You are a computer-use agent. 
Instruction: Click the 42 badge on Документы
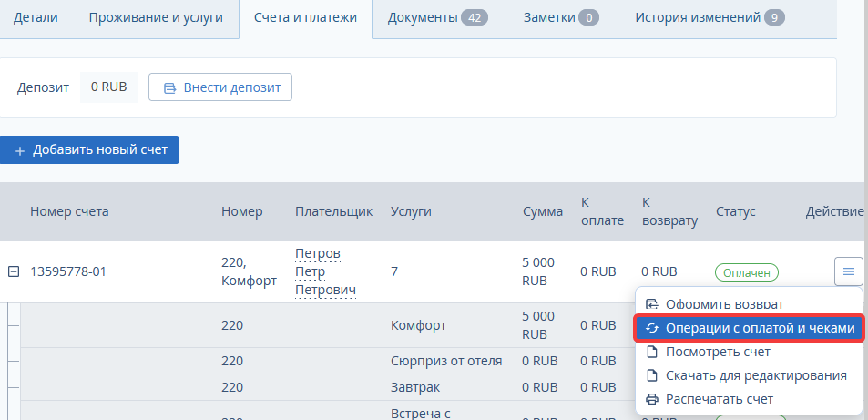pyautogui.click(x=475, y=17)
